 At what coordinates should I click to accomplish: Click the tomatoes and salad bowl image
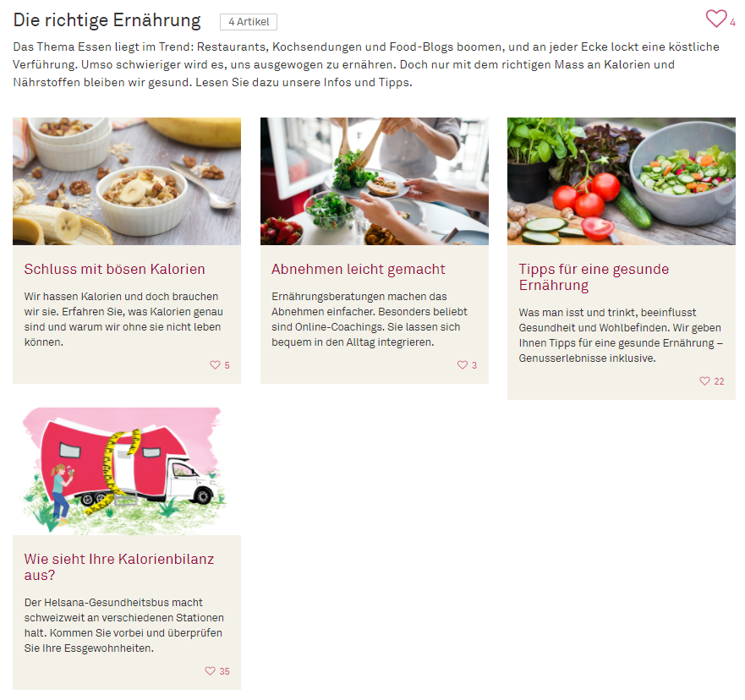[x=622, y=182]
